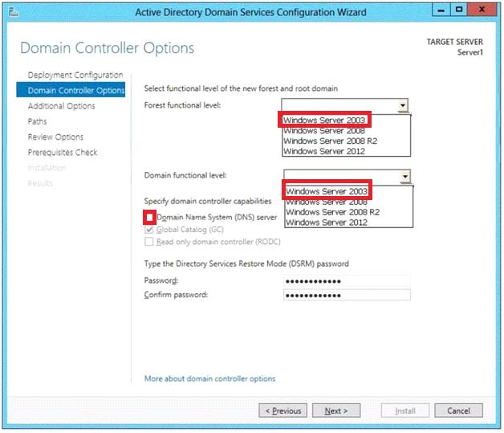Click the Server1 target server name
Viewport: 504px width, 433px height.
tap(470, 52)
